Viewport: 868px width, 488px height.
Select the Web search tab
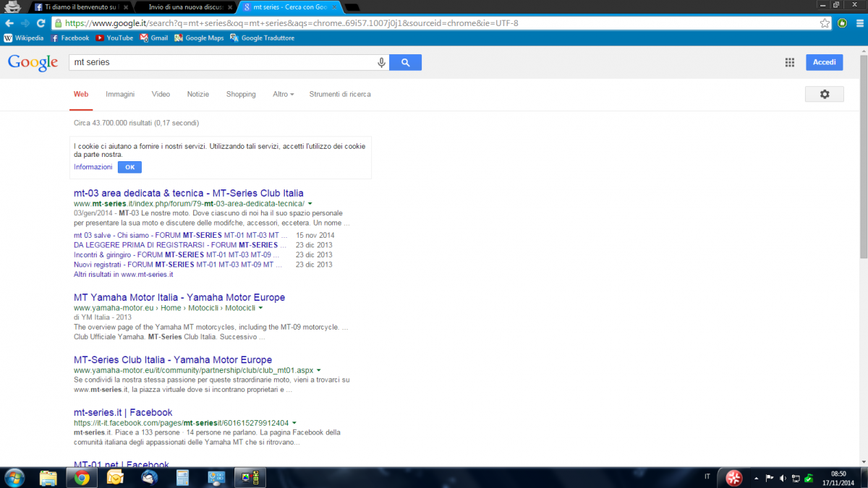(x=81, y=95)
